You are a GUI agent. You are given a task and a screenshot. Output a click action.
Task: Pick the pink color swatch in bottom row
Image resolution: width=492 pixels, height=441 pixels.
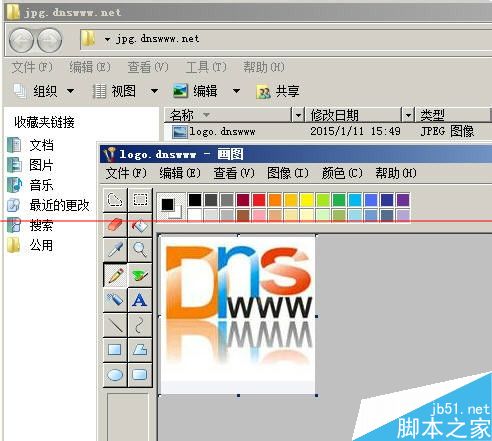point(259,215)
